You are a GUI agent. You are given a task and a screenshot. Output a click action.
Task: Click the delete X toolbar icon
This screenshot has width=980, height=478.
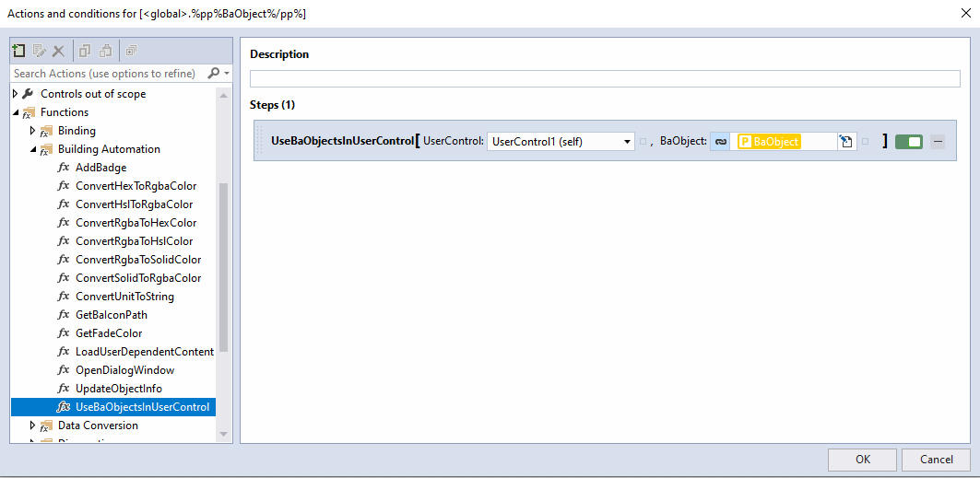pyautogui.click(x=58, y=51)
